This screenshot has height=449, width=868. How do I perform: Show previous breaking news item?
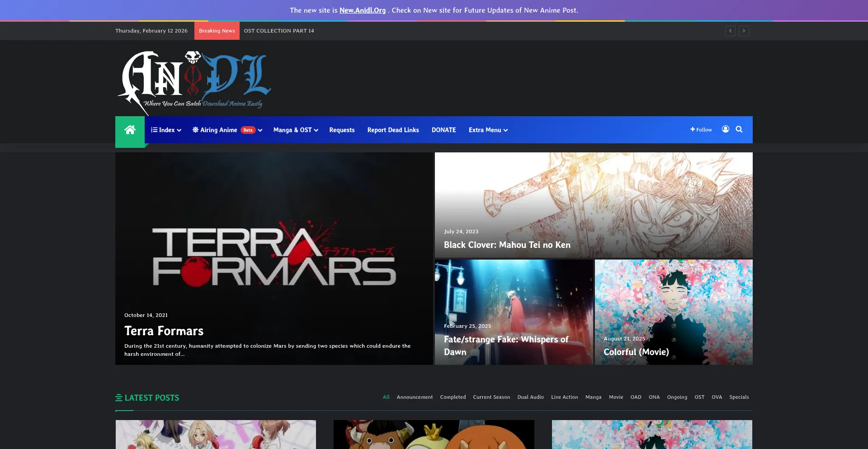[x=730, y=31]
